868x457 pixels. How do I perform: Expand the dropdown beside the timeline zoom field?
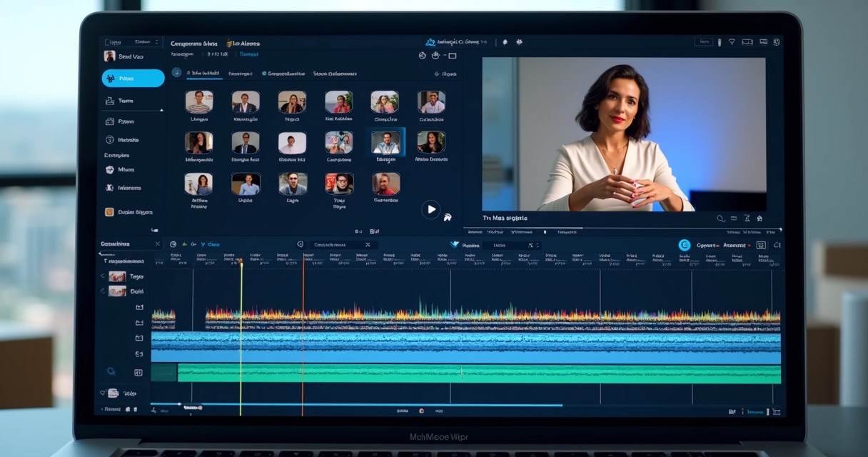pos(538,244)
